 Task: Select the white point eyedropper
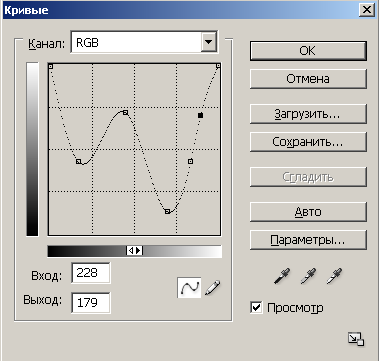click(334, 276)
